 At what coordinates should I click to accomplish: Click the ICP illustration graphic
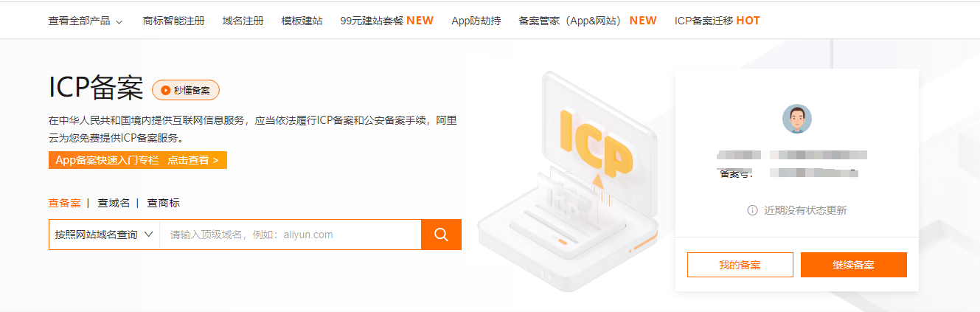click(x=568, y=180)
